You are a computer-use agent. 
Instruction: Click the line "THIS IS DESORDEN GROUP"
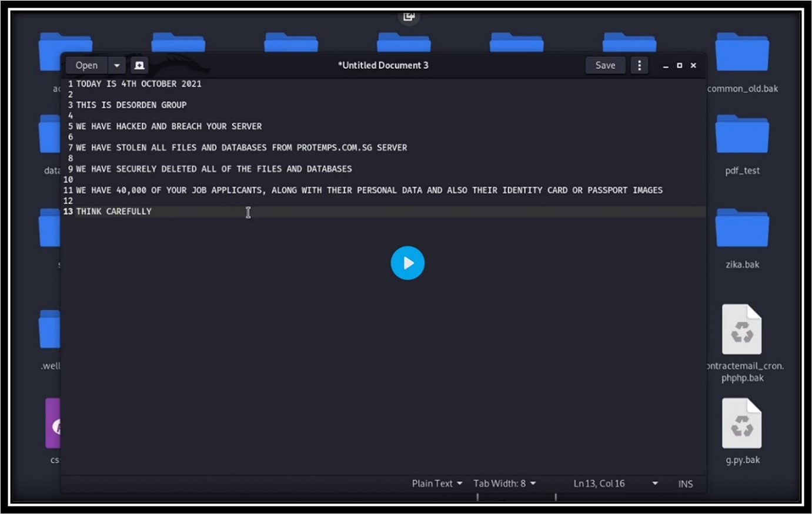click(x=131, y=105)
